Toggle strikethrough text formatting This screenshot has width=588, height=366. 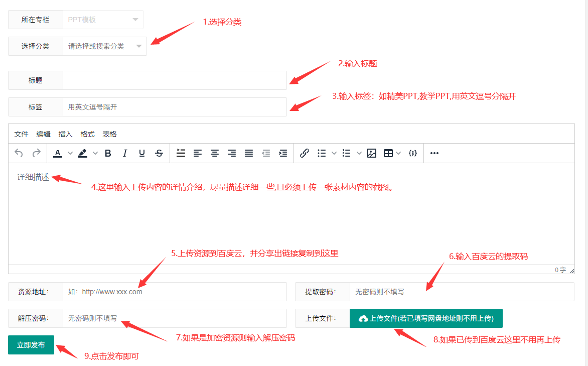[x=159, y=154]
